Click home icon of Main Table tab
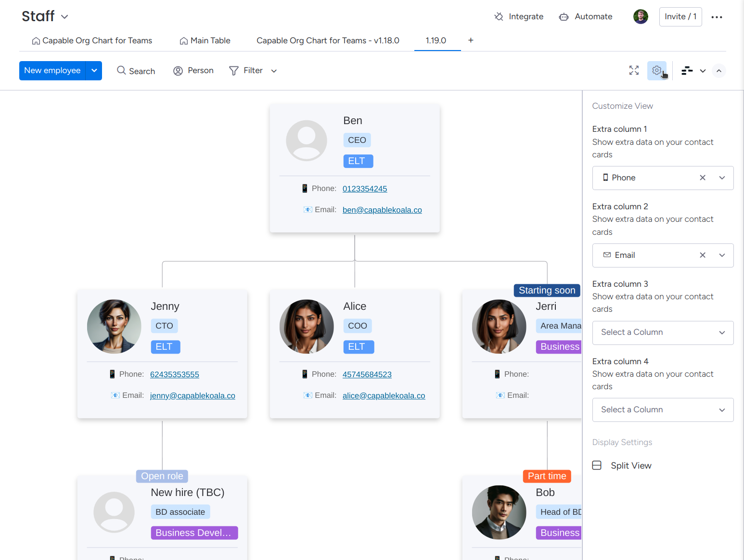The image size is (744, 560). pos(183,41)
